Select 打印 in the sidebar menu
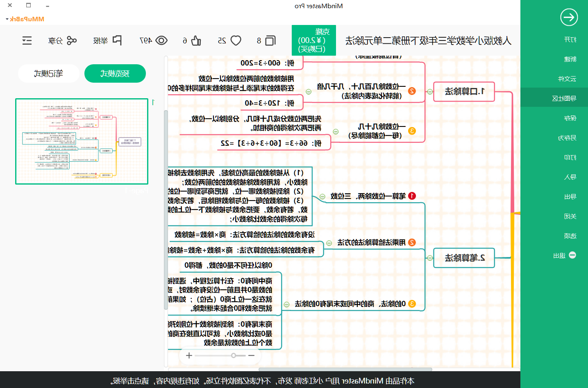 click(x=570, y=157)
